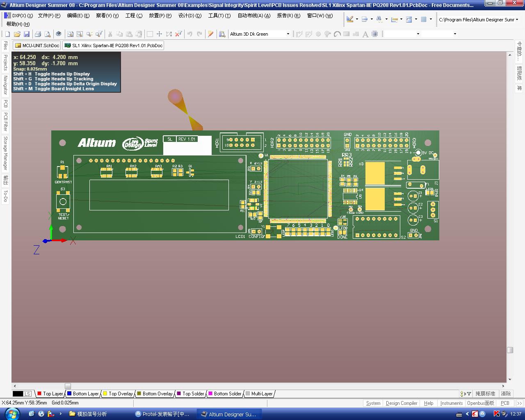Click the layer set LS icon

27,394
